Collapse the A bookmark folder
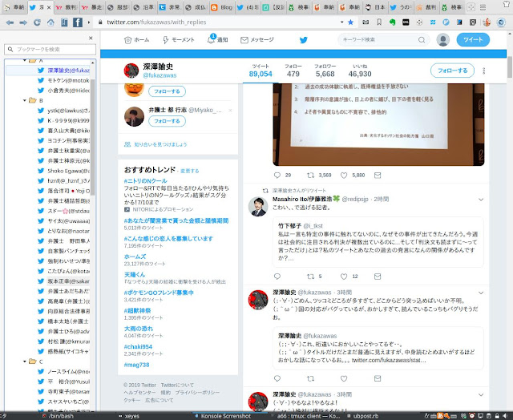 point(25,60)
